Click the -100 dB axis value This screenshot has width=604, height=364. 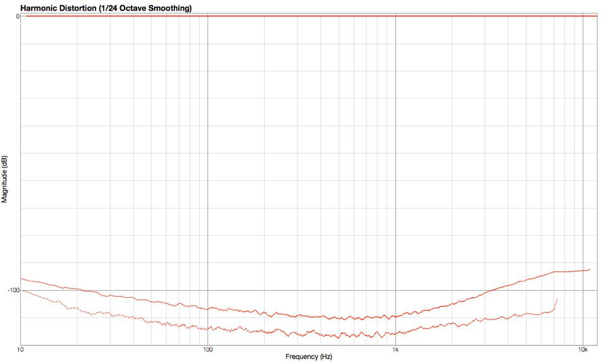(x=13, y=290)
